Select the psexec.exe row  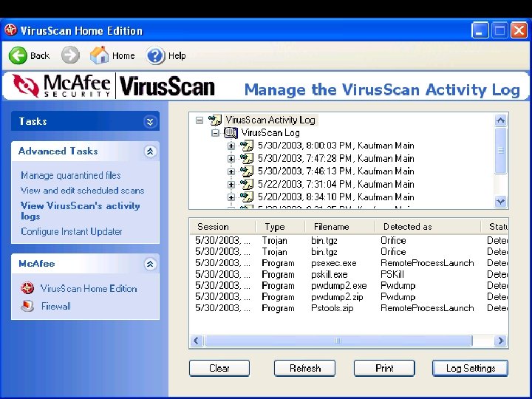tap(349, 263)
